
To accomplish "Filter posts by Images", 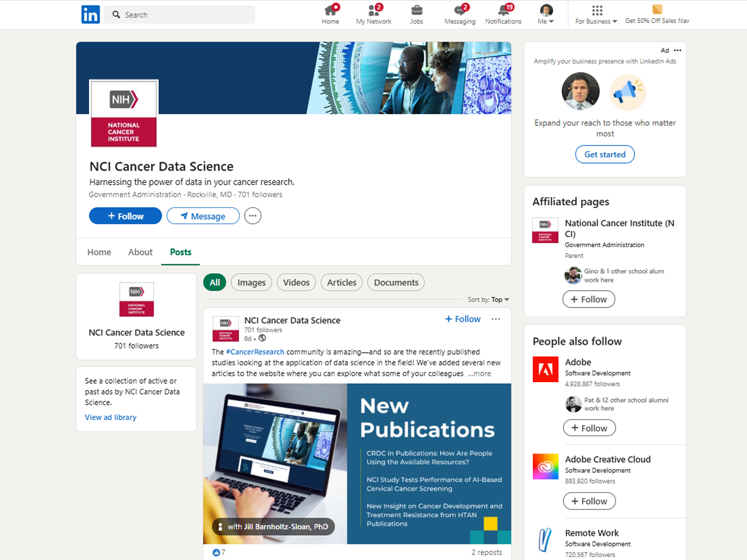I will pos(251,282).
